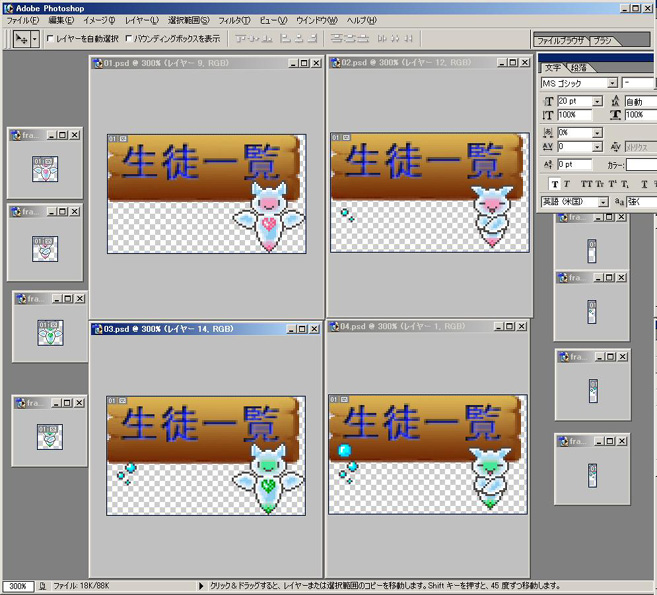This screenshot has height=595, width=657.
Task: Open the イメージ(I) menu
Action: [99, 20]
